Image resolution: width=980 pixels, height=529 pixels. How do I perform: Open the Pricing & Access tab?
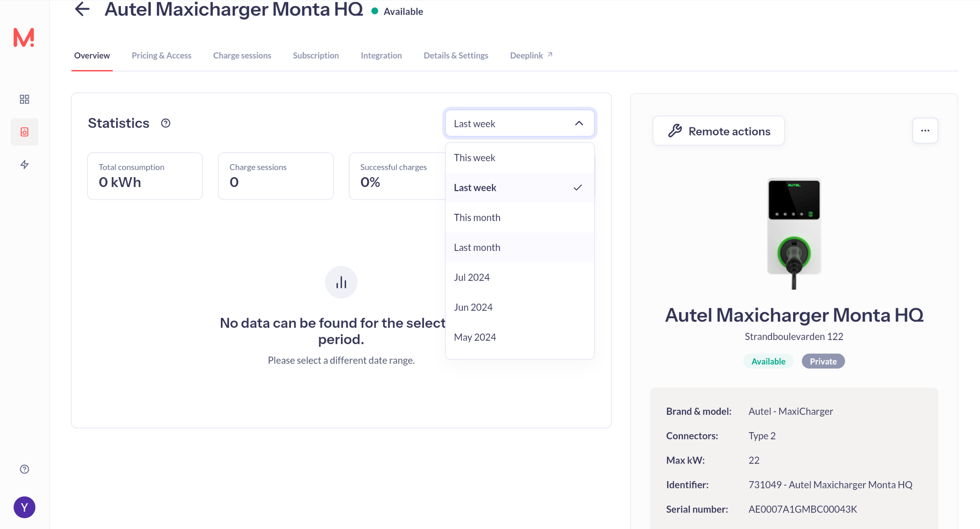point(162,55)
